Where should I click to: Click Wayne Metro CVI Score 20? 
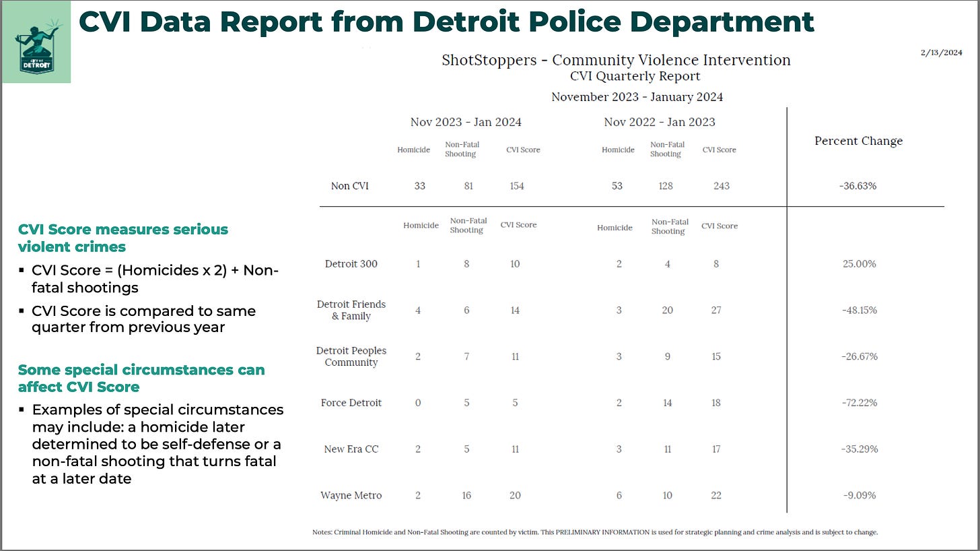tap(515, 496)
